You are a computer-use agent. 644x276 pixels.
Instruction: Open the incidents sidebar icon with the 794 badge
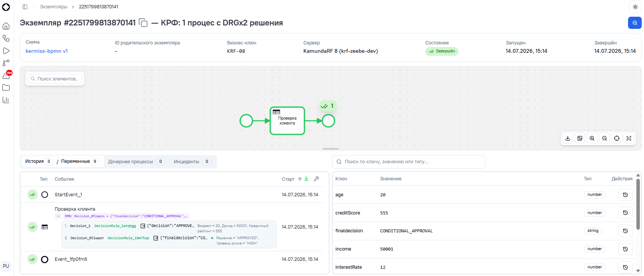coord(6,75)
